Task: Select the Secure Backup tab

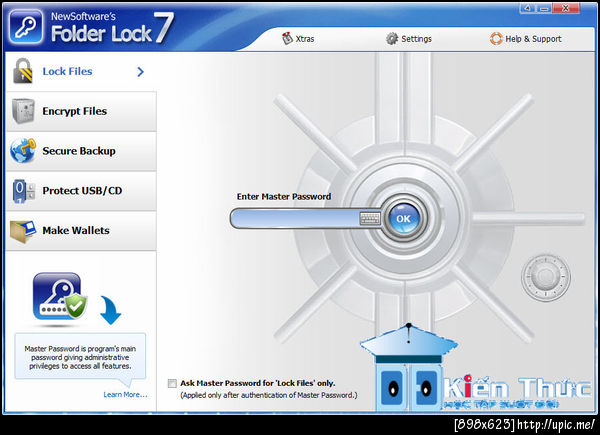Action: 81,151
